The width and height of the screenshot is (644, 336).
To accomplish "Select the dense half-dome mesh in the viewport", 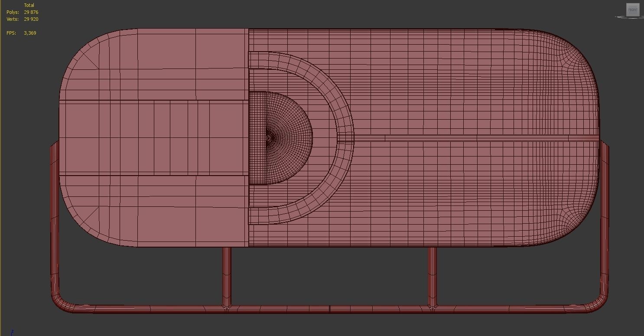I will 280,138.
